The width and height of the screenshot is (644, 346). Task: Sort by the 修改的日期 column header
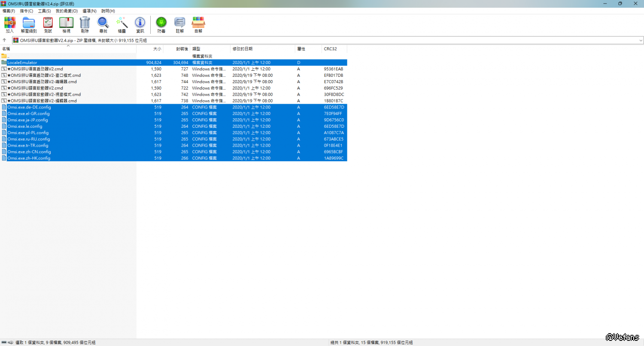click(x=243, y=49)
